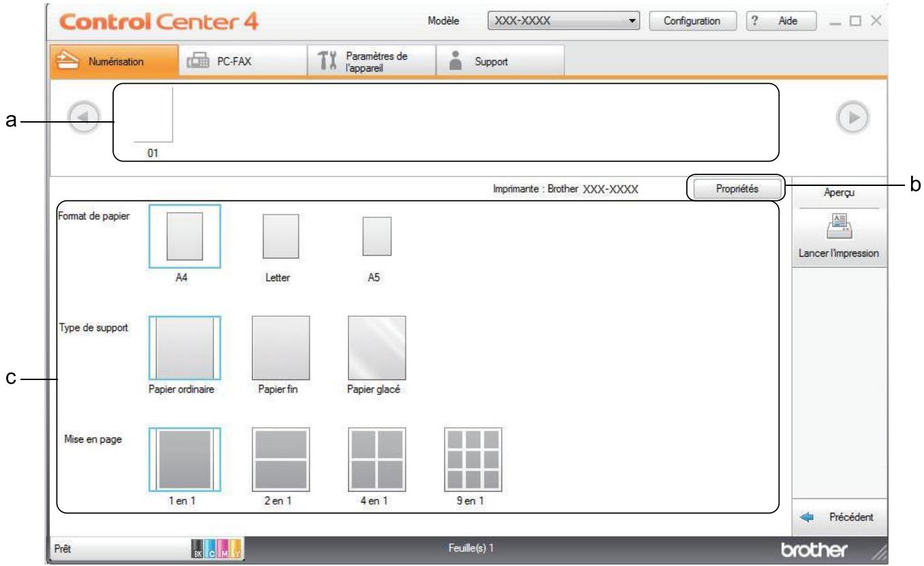Open the Paramètres de l'appareil tab
Screen dimensions: 924x566
[x=370, y=61]
